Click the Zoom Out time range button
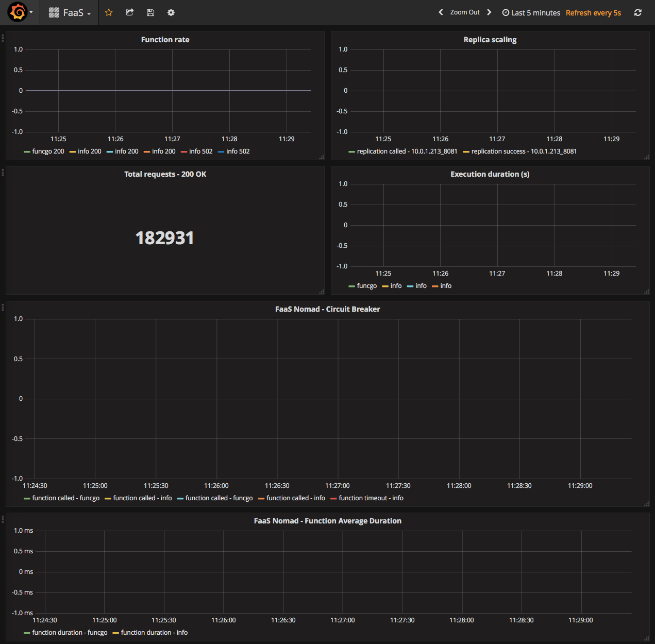The height and width of the screenshot is (644, 655). point(465,12)
